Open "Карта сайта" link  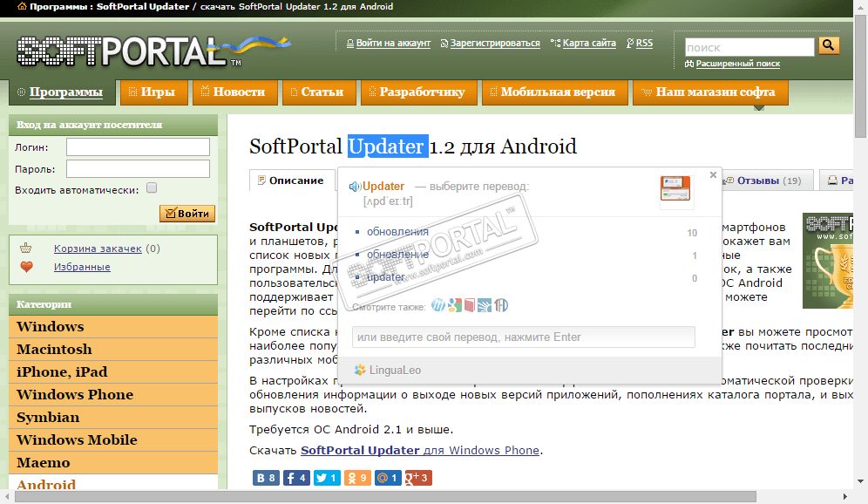tap(589, 44)
